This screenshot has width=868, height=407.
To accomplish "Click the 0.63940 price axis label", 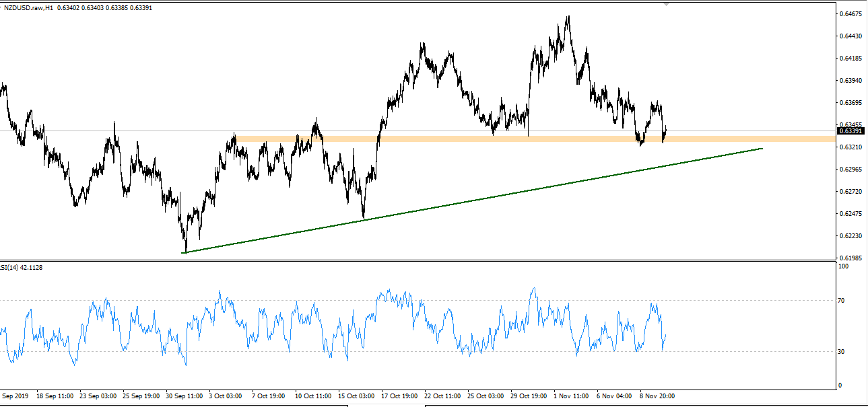I will click(x=851, y=81).
